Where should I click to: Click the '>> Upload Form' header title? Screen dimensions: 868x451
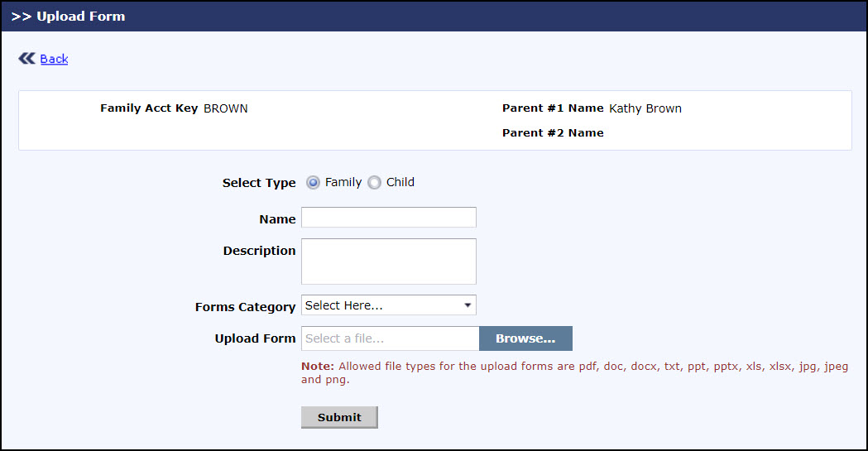pyautogui.click(x=69, y=16)
